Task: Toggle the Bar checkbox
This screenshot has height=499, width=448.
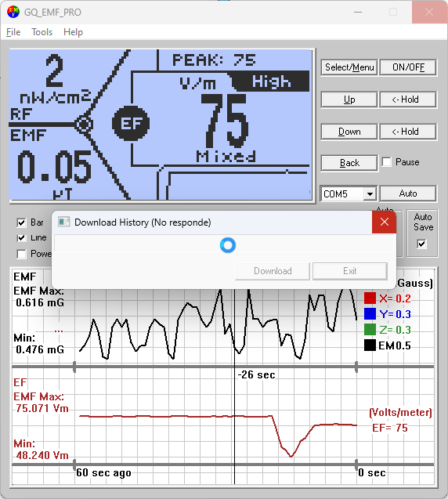Action: point(21,222)
